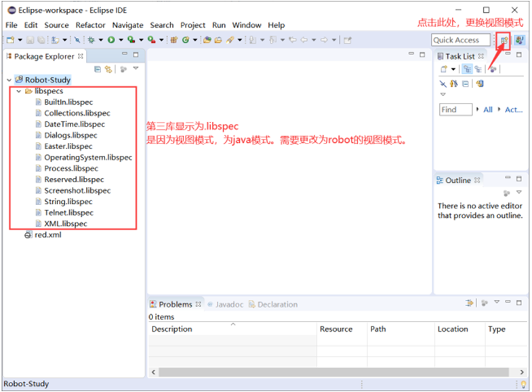Screen dimensions: 532x392
Task: Click the Forward navigation arrow icon
Action: coord(324,40)
